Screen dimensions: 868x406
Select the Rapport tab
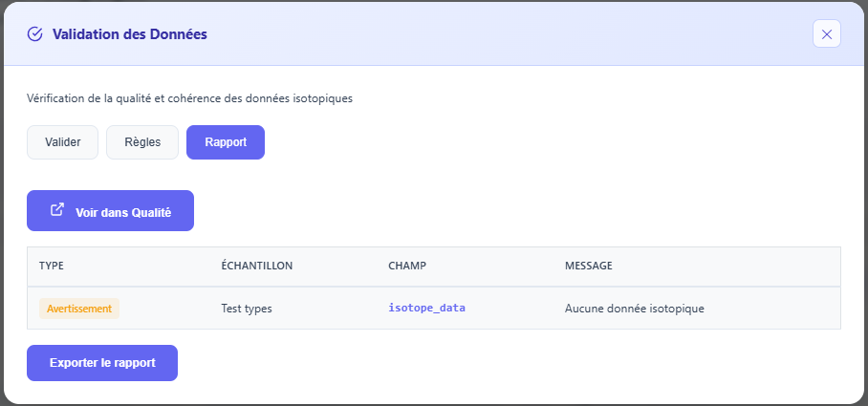point(226,142)
